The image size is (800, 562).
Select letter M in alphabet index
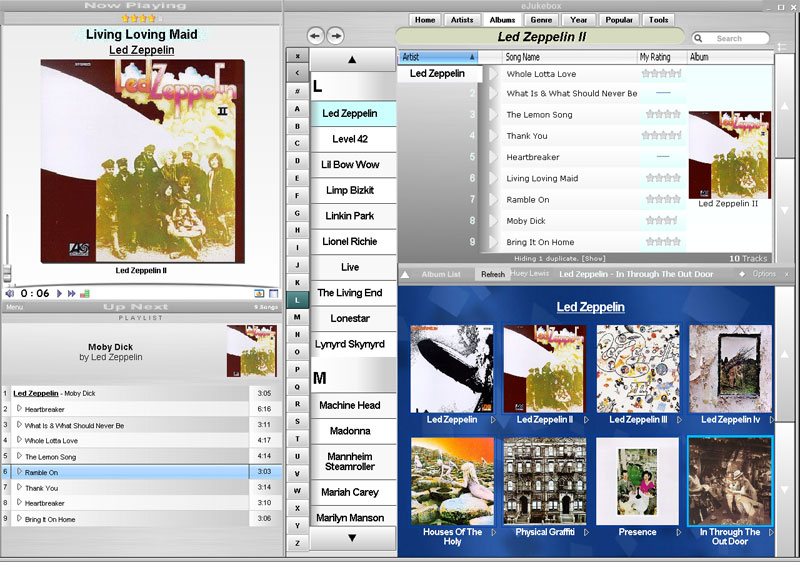click(297, 317)
